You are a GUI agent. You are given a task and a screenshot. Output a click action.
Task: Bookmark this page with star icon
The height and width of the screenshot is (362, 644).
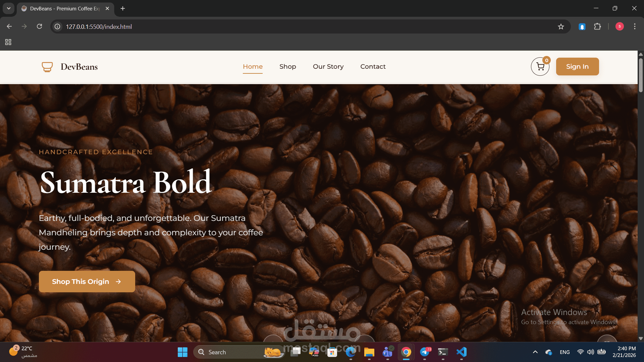coord(561,26)
